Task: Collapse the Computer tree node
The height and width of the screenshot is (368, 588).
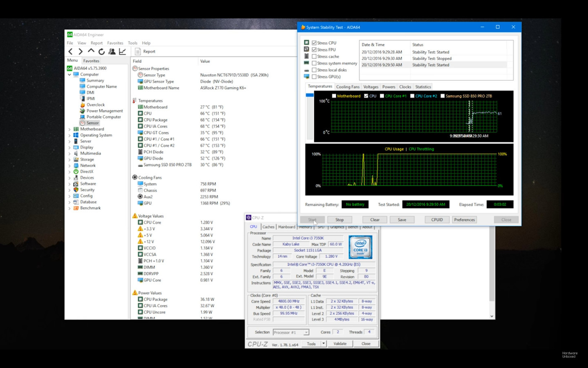Action: tap(69, 75)
